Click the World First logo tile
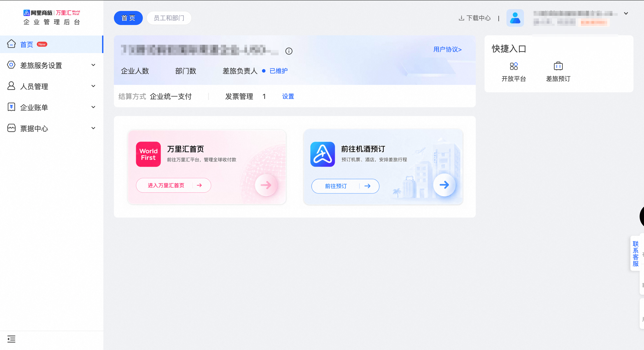The image size is (644, 350). click(148, 154)
